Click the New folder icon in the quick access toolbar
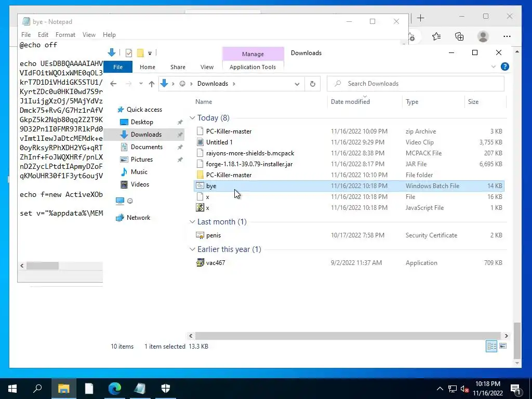Viewport: 532px width, 399px height. pyautogui.click(x=140, y=53)
